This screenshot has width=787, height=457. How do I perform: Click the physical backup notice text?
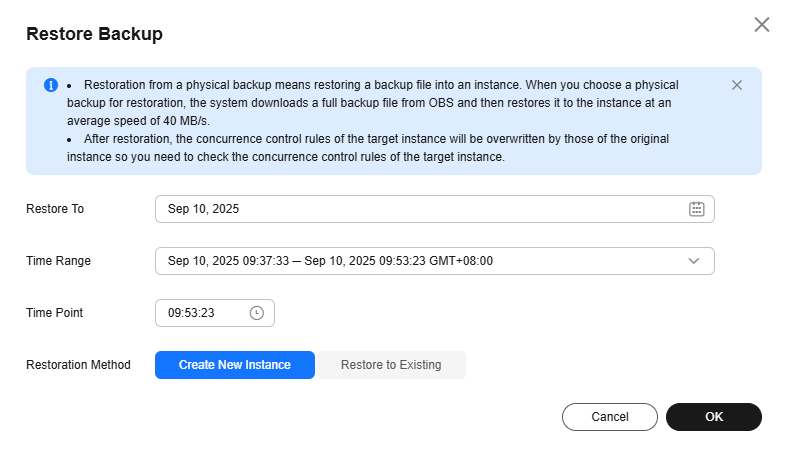pyautogui.click(x=373, y=103)
